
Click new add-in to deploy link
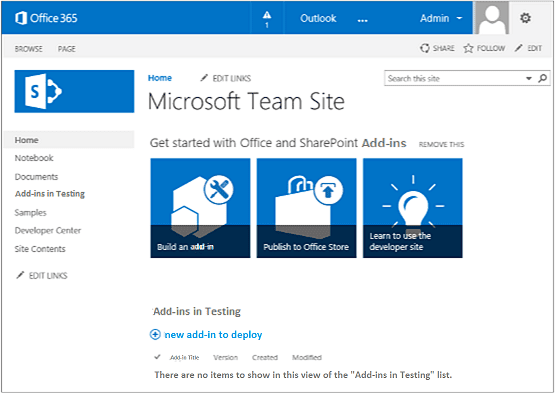(213, 335)
